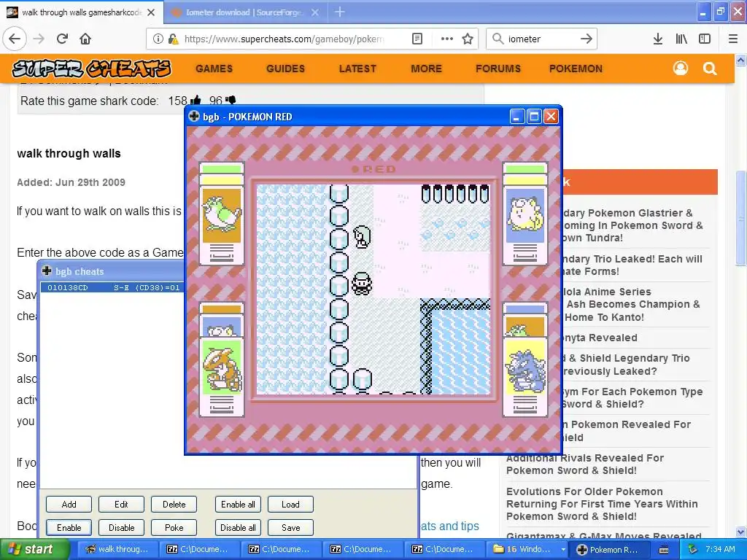Click the thumbs down rating icon

(231, 101)
